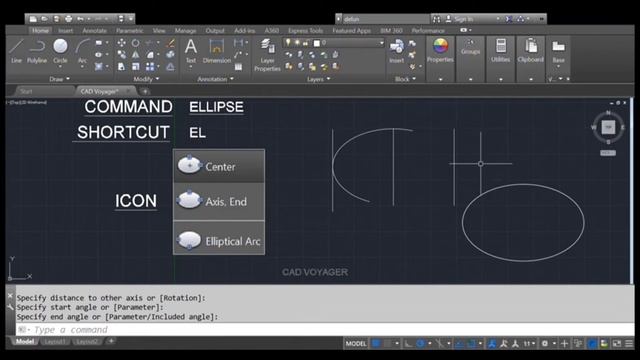This screenshot has width=640, height=360.
Task: Switch to the Annotate ribbon tab
Action: tap(94, 31)
